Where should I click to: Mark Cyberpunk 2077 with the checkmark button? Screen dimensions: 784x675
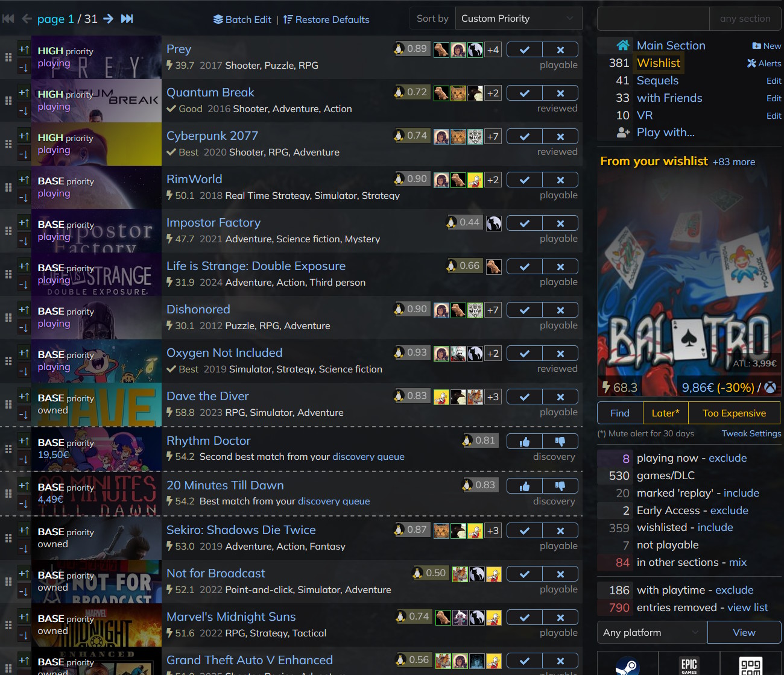tap(525, 137)
